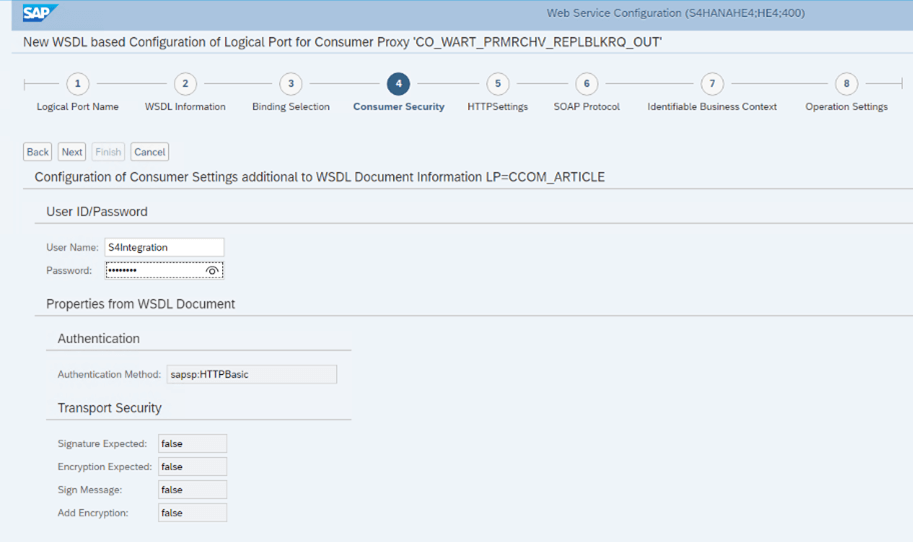The image size is (913, 542).
Task: Click the Authentication Method field
Action: pyautogui.click(x=252, y=374)
